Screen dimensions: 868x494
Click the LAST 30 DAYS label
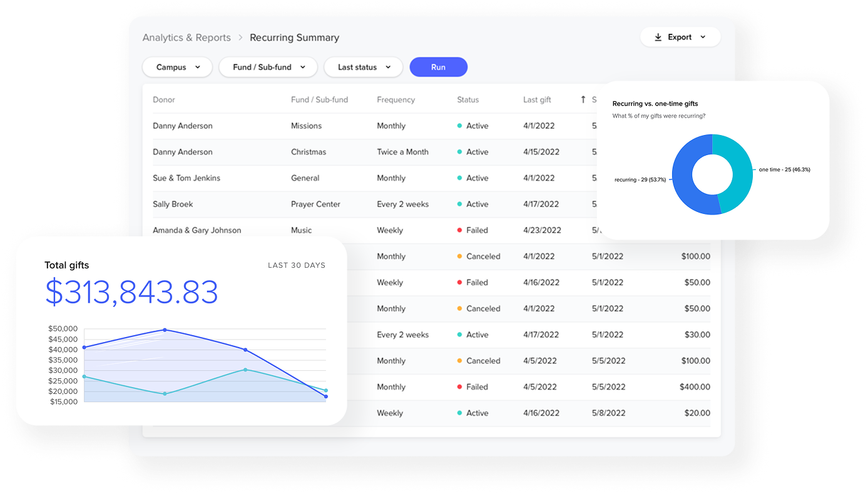pyautogui.click(x=297, y=266)
